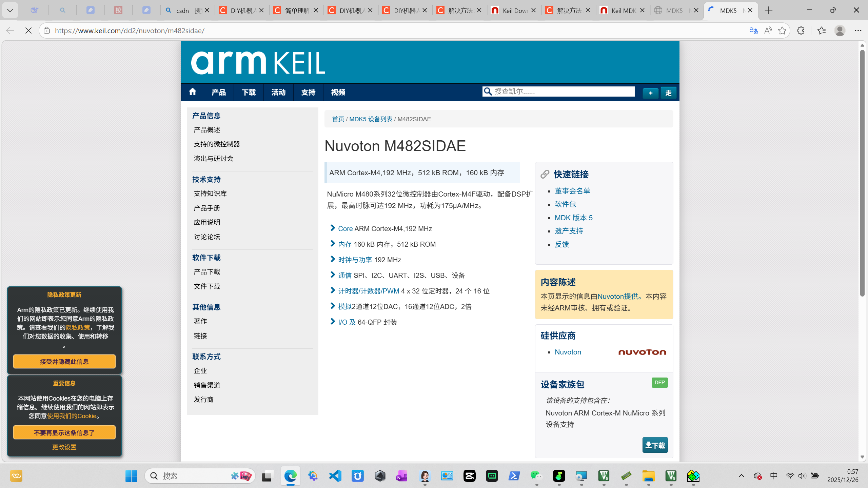Click the translate page icon in address bar

753,30
